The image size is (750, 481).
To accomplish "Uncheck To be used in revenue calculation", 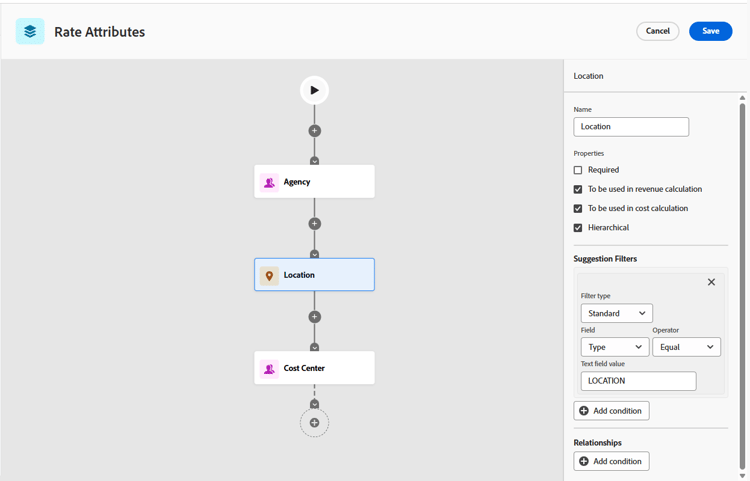I will (x=578, y=189).
